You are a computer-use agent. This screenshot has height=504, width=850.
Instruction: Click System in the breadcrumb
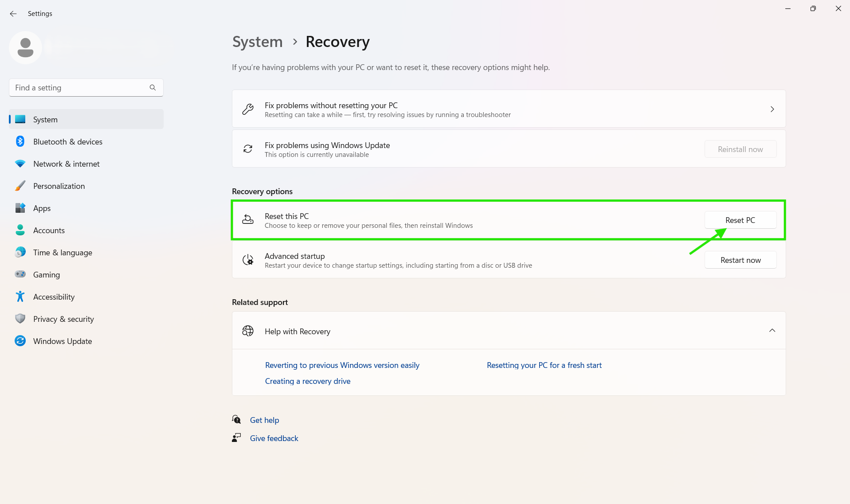pyautogui.click(x=257, y=42)
